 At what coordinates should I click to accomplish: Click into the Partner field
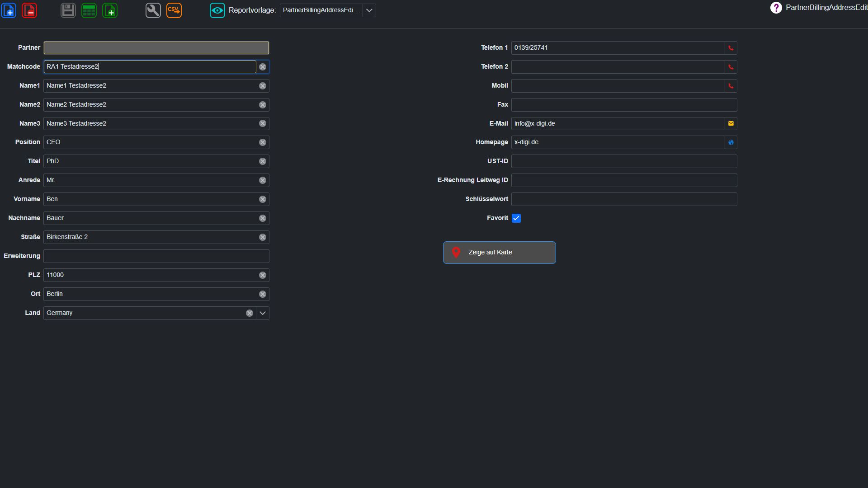click(156, 48)
